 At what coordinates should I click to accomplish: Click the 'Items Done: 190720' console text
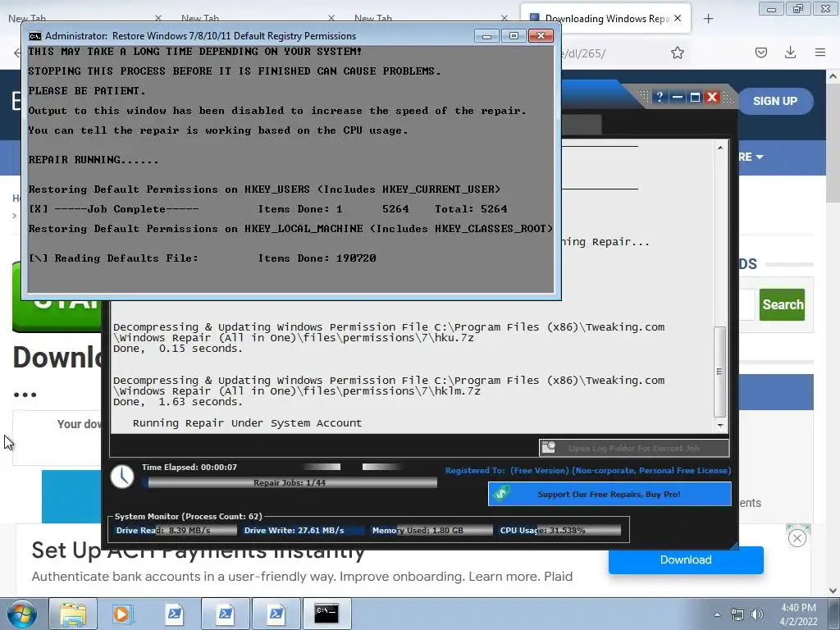click(x=317, y=258)
